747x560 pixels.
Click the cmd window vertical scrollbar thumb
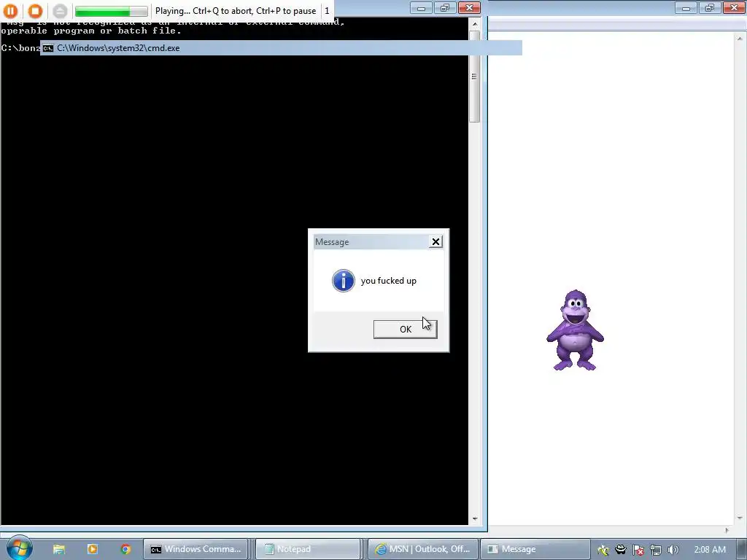(x=474, y=77)
